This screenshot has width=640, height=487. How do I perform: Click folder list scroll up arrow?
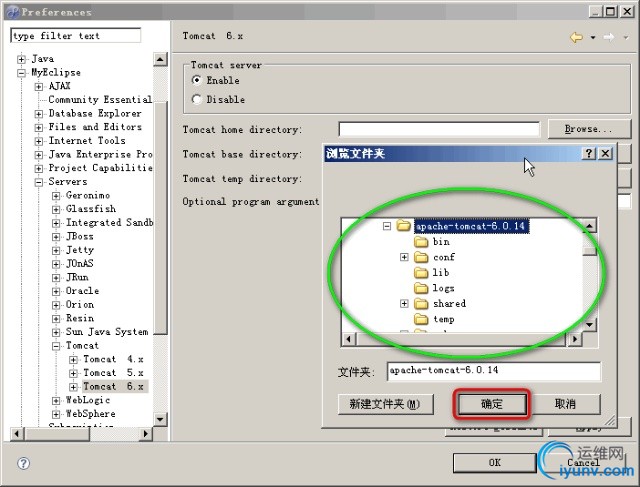click(x=589, y=226)
